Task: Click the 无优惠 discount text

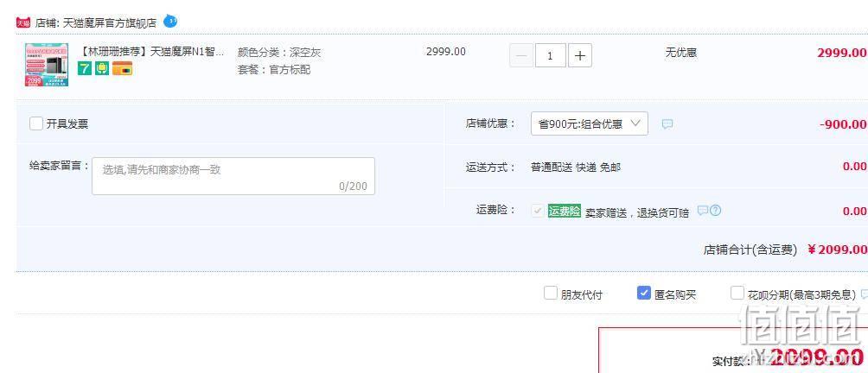Action: [681, 53]
